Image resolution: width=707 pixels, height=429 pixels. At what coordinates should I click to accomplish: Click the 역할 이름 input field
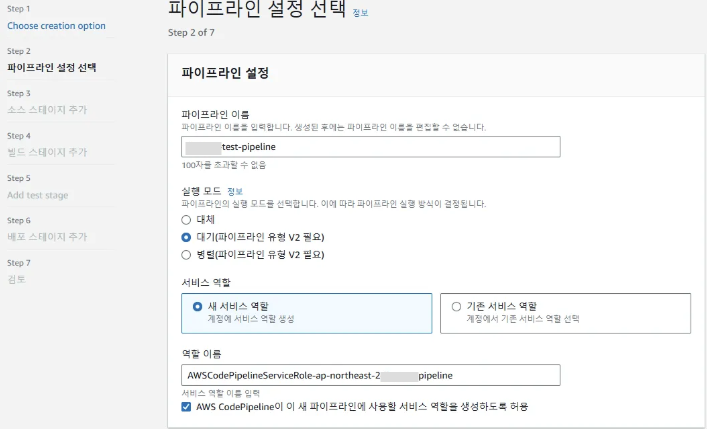371,375
